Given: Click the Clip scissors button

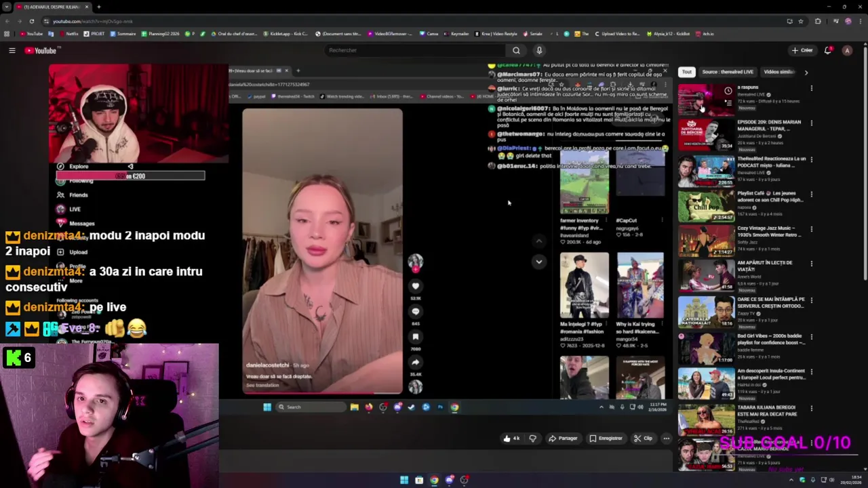Looking at the screenshot, I should click(643, 439).
